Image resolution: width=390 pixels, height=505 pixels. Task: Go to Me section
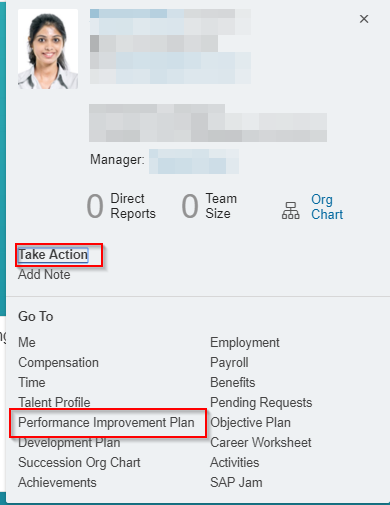pyautogui.click(x=27, y=342)
